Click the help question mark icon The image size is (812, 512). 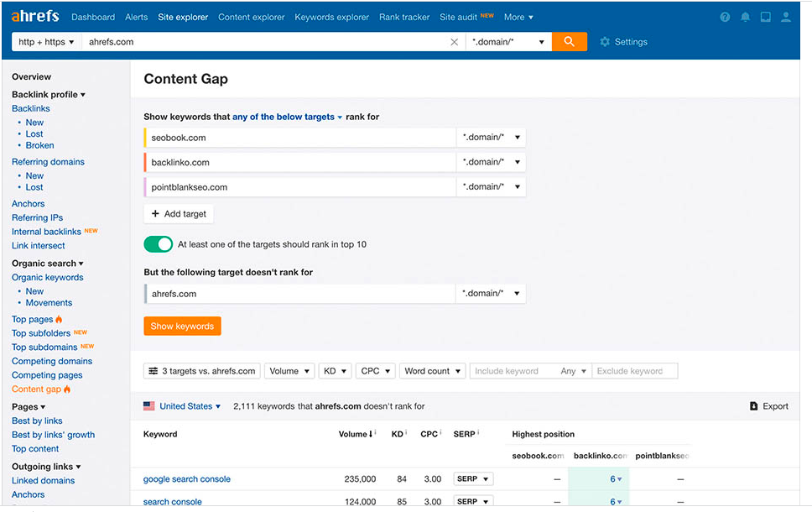pyautogui.click(x=725, y=16)
